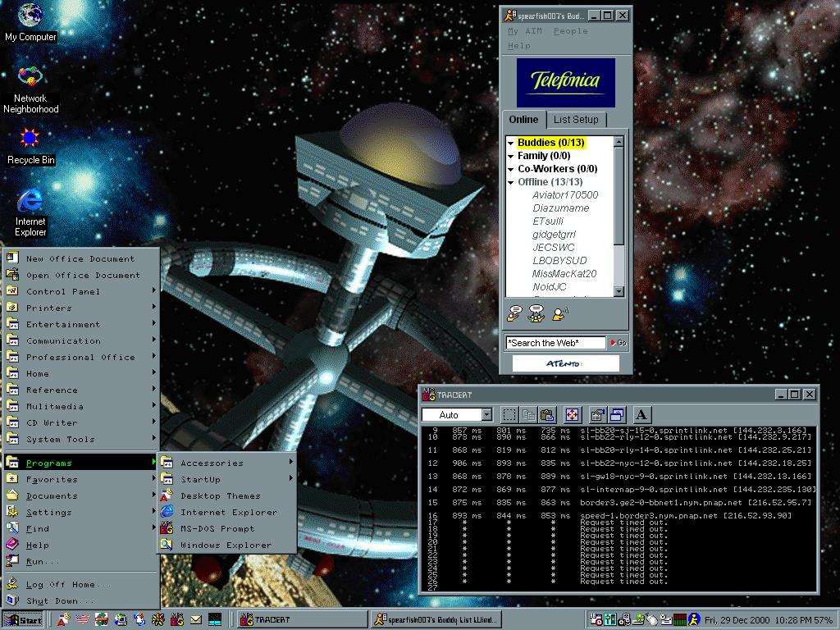Expand the Co-Workers (0/0) group

coord(510,169)
